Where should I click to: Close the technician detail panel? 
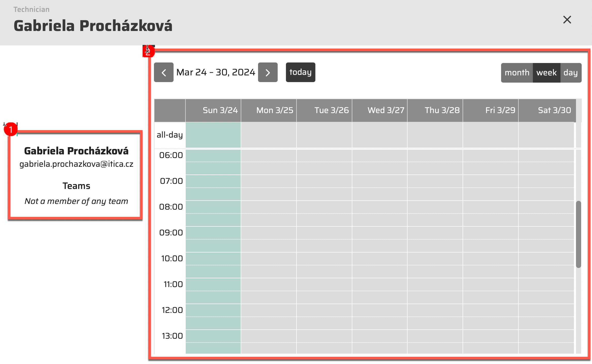point(567,20)
